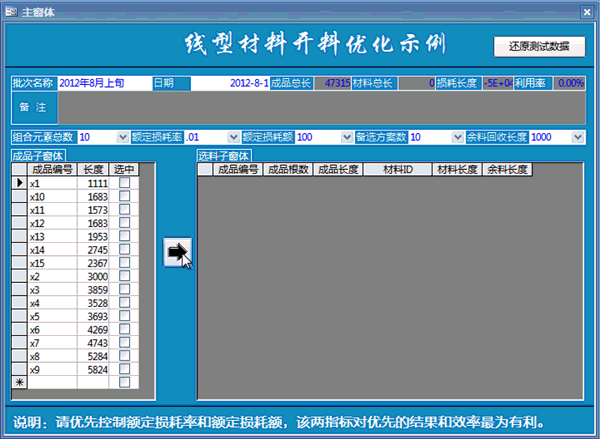Click the window icon in title bar
The width and height of the screenshot is (600, 439).
coord(11,12)
